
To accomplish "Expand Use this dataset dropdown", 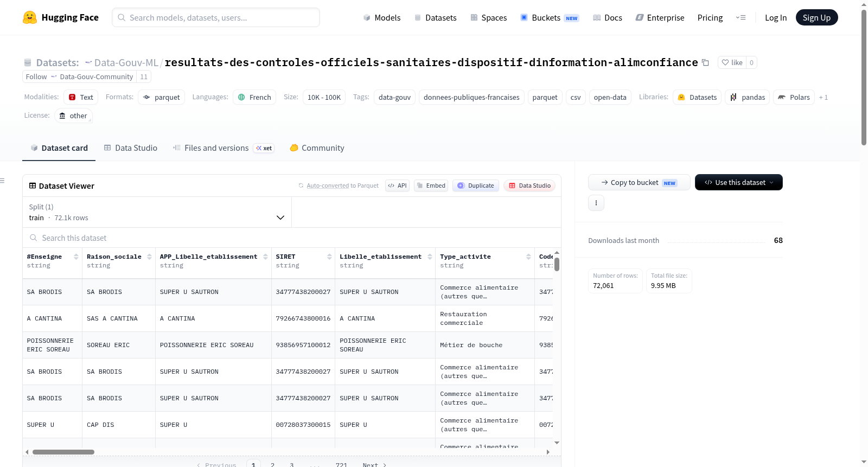I will click(x=739, y=182).
